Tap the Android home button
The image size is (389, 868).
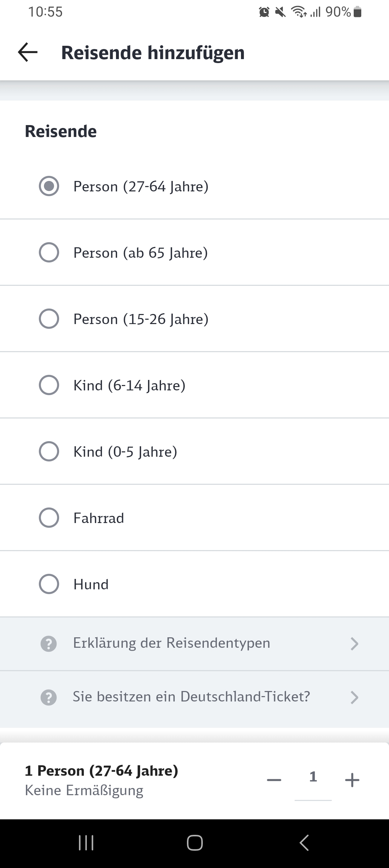click(x=194, y=843)
